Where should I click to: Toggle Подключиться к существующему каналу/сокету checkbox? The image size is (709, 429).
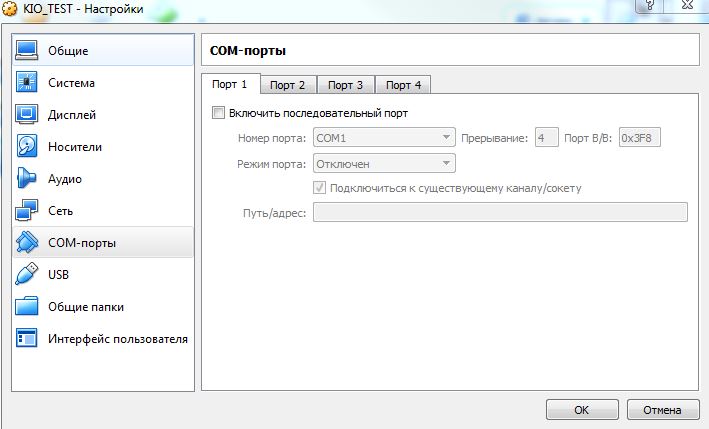tap(320, 187)
